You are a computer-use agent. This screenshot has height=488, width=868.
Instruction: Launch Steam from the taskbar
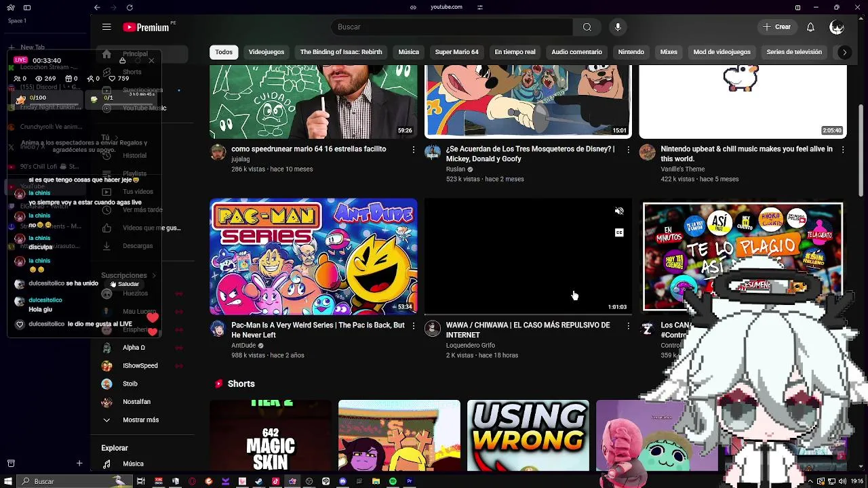tap(258, 481)
